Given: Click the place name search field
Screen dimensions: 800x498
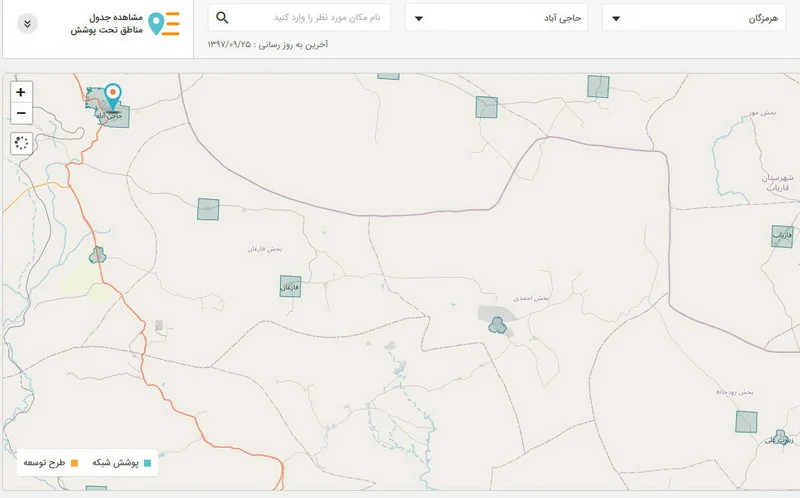Looking at the screenshot, I should point(299,17).
